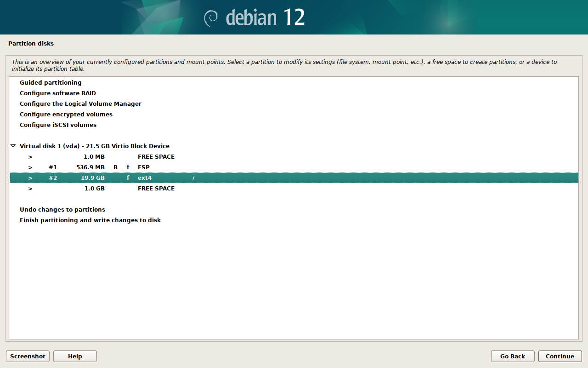Click the Debian swirl logo in the banner
The height and width of the screenshot is (368, 588).
211,18
